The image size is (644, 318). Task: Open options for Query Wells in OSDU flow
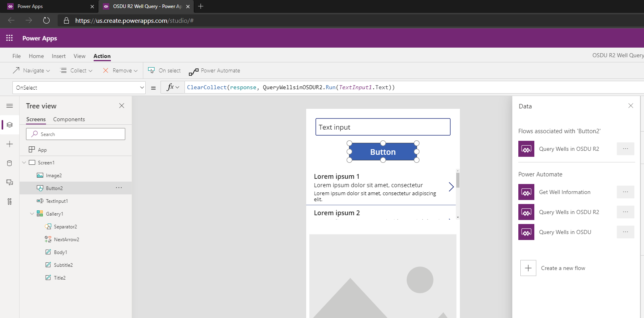[626, 232]
